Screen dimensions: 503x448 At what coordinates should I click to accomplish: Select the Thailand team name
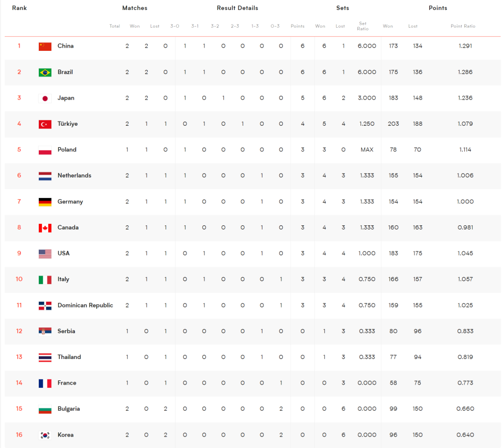pyautogui.click(x=69, y=357)
